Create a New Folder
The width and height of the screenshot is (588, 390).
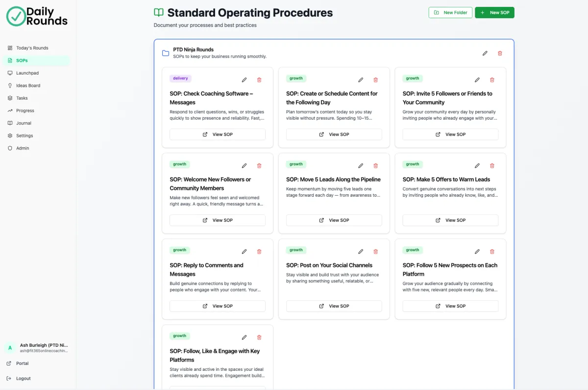[x=450, y=13]
